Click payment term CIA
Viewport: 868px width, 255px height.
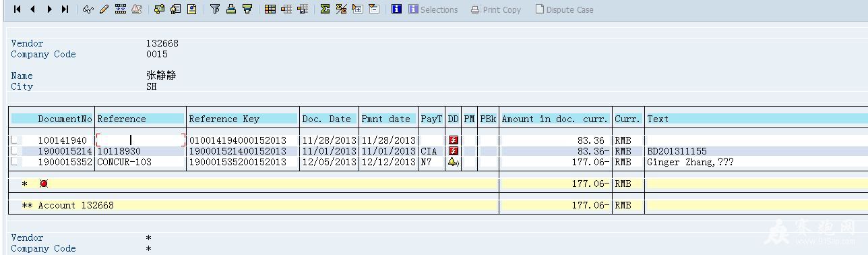tap(429, 151)
